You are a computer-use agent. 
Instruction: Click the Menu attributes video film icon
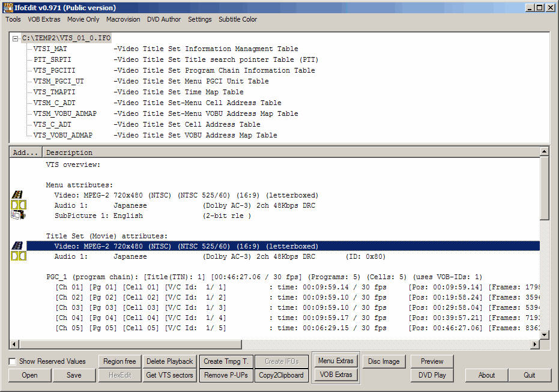click(17, 195)
